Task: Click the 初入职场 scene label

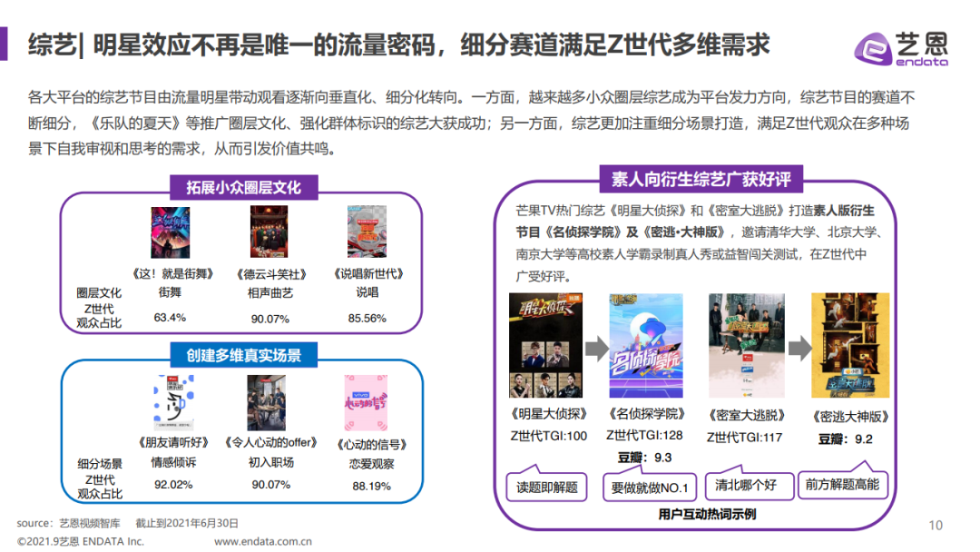Action: coord(271,462)
